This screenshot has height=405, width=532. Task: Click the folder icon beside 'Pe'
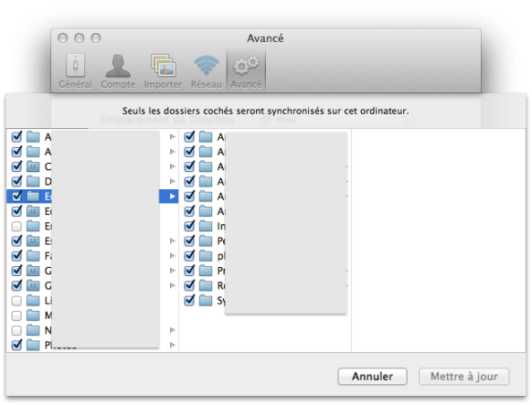(206, 241)
